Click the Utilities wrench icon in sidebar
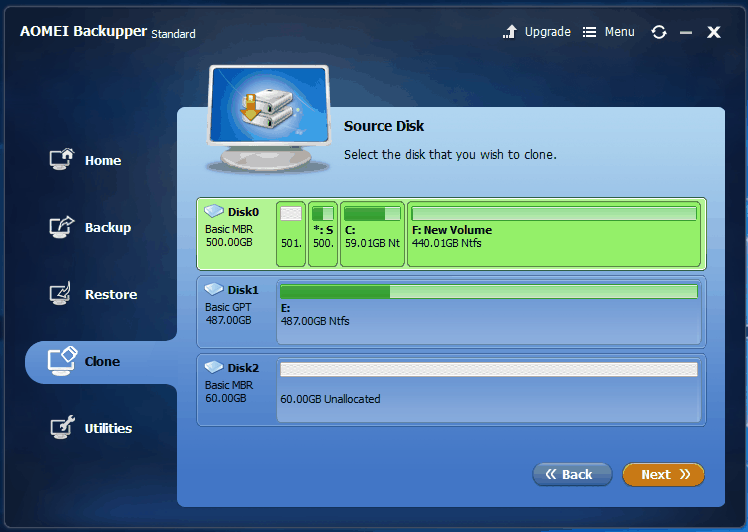 coord(62,427)
